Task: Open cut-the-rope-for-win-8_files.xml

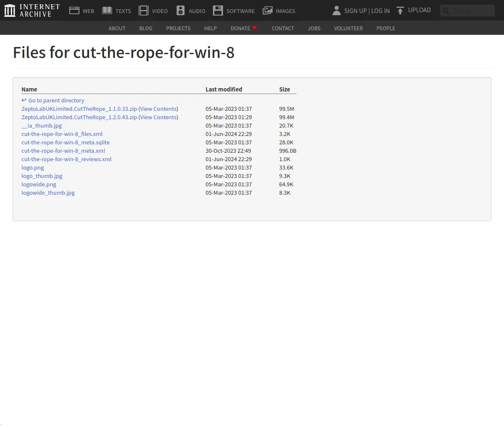Action: [x=62, y=134]
